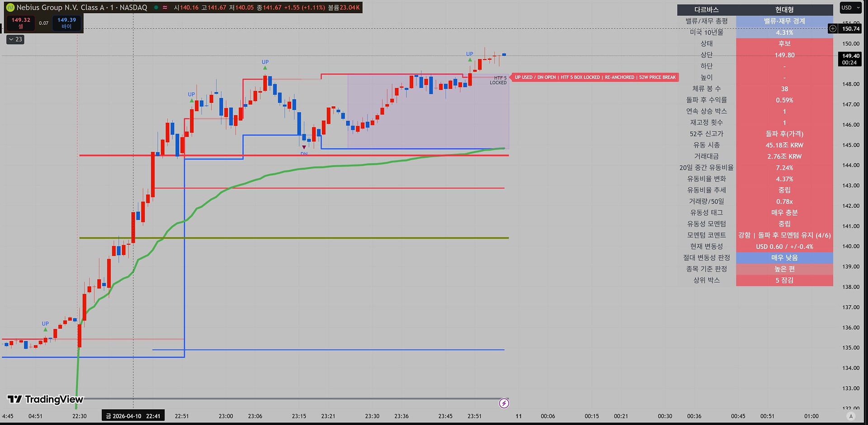Click the 유동비율 추세 row label
868x425 pixels.
707,190
